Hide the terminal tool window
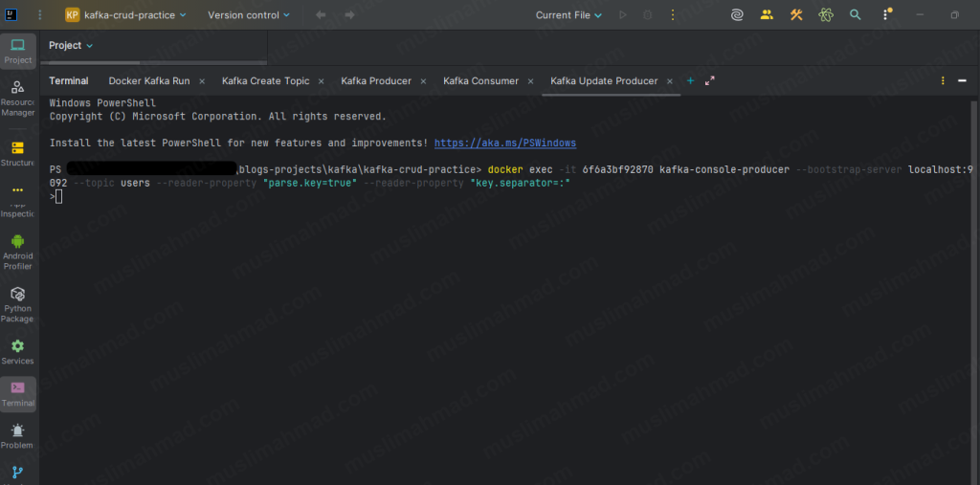This screenshot has width=980, height=485. coord(963,80)
